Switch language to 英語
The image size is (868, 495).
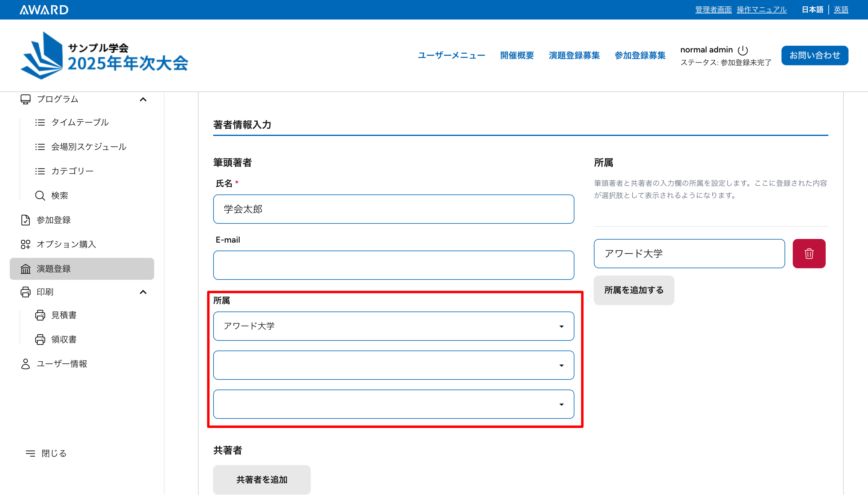[x=841, y=9]
